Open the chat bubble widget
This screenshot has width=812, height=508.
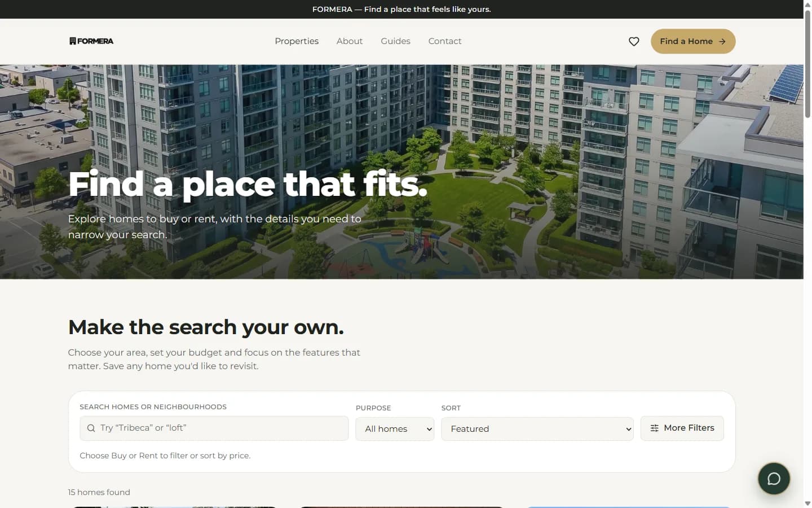coord(774,479)
